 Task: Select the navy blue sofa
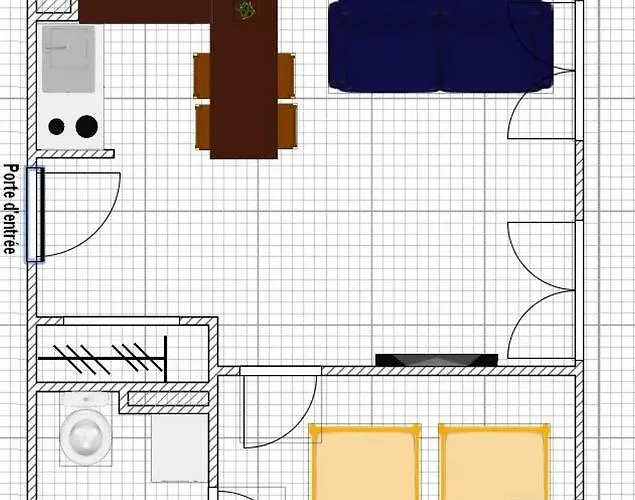pos(441,47)
